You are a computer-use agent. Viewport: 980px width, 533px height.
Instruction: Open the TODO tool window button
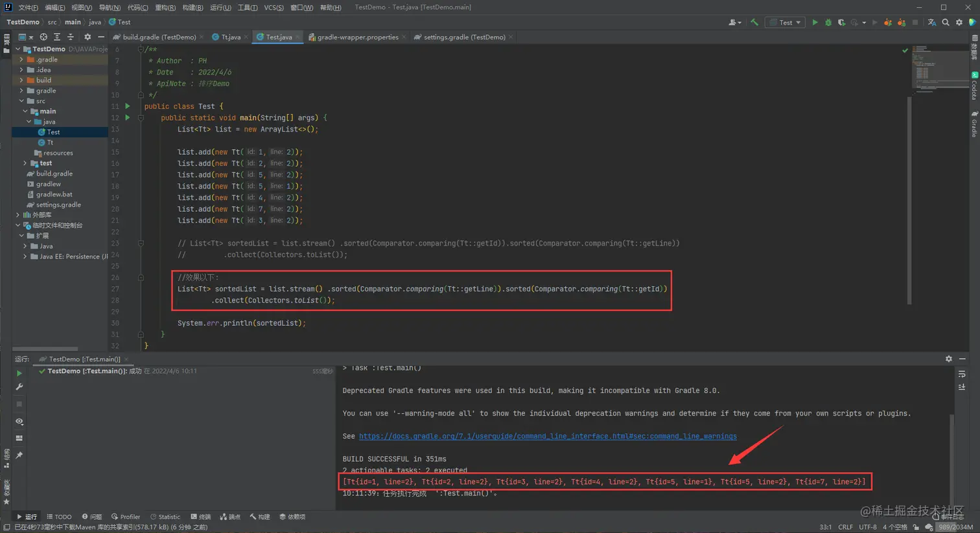[x=59, y=517]
